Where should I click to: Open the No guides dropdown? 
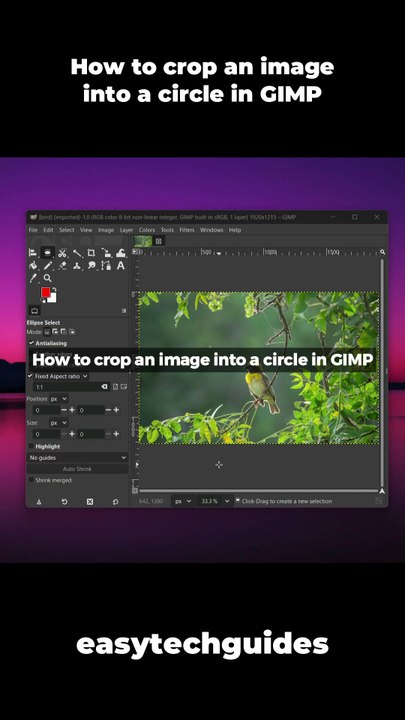click(x=77, y=458)
